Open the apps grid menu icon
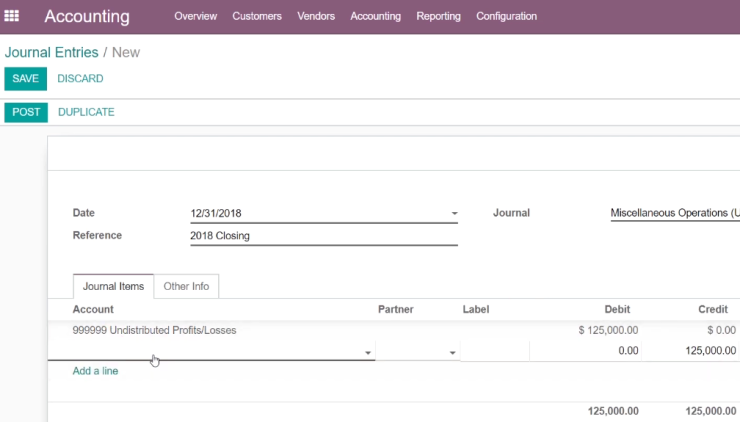Image resolution: width=740 pixels, height=422 pixels. point(11,16)
